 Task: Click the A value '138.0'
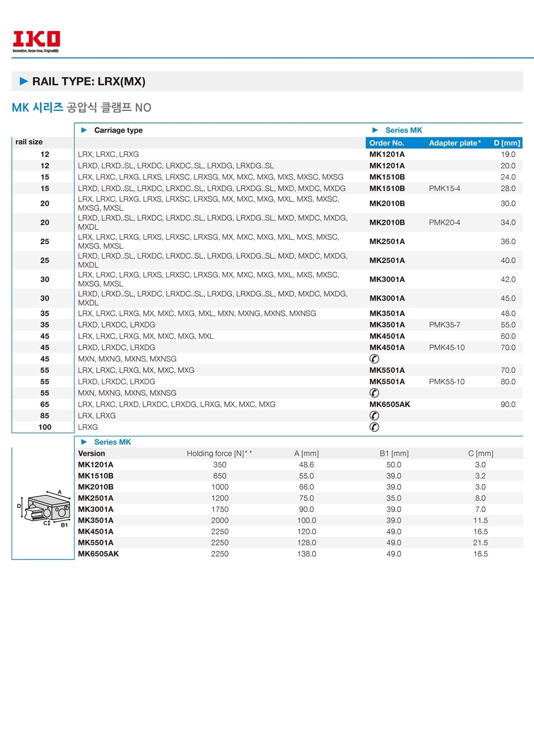pos(307,554)
